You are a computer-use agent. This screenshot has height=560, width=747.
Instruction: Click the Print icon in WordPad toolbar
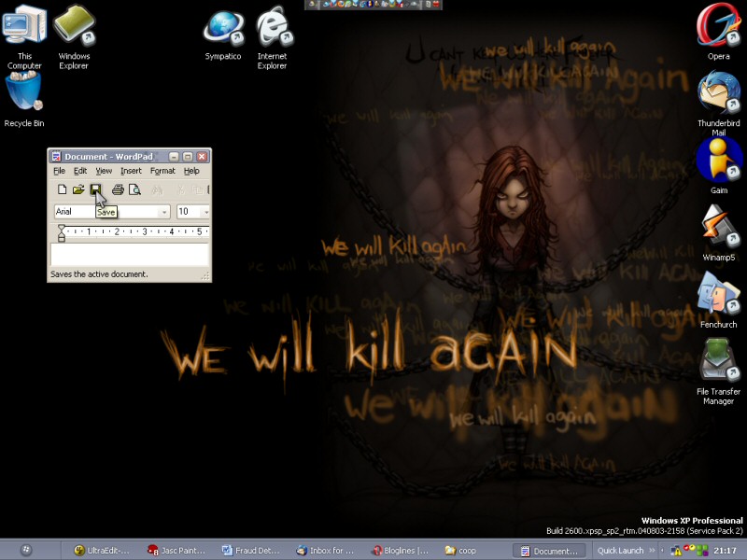tap(118, 189)
